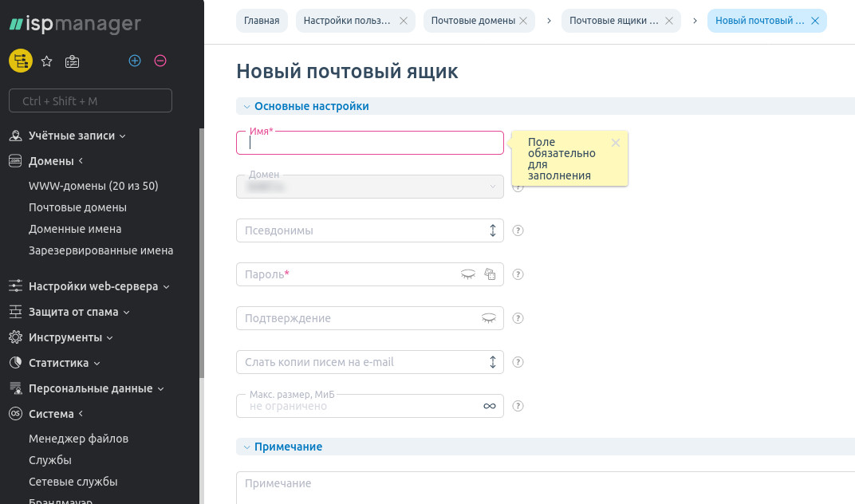Open WWW-домены in the sidebar
The width and height of the screenshot is (855, 504).
(x=93, y=186)
